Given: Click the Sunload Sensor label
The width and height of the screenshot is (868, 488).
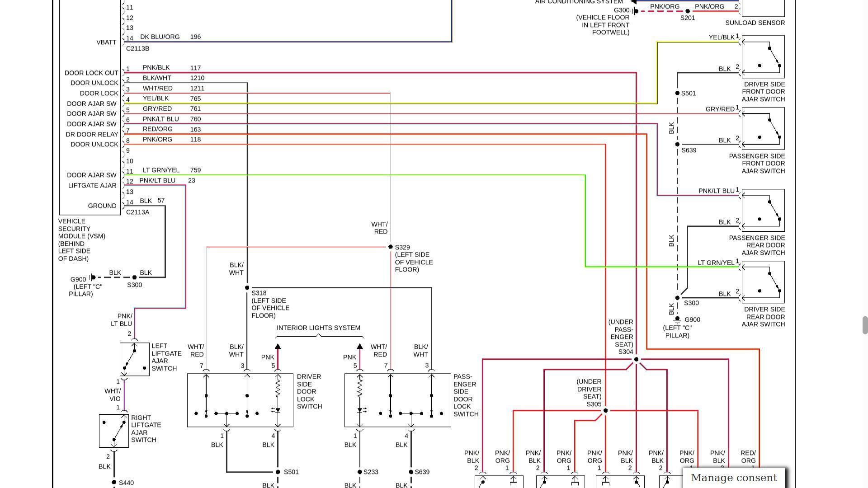Looking at the screenshot, I should tap(755, 23).
